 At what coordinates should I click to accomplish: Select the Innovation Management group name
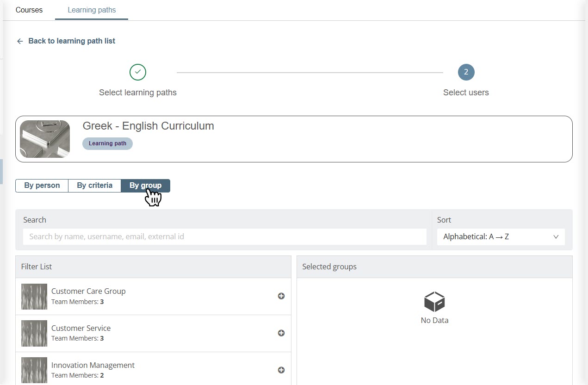point(93,365)
